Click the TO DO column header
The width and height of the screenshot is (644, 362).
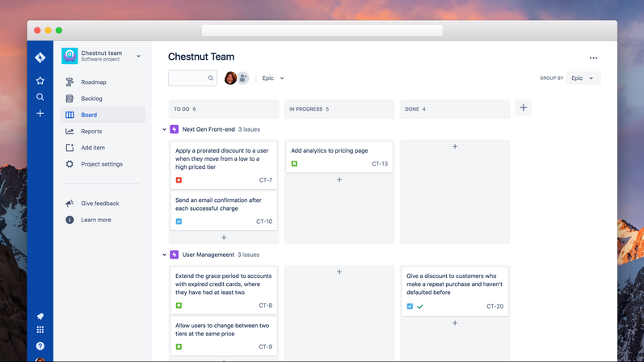[x=224, y=109]
